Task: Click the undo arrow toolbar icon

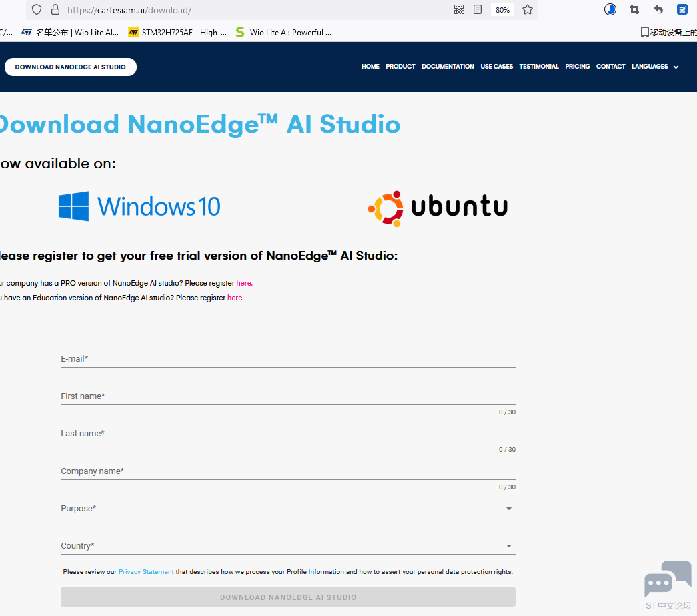Action: pos(658,9)
